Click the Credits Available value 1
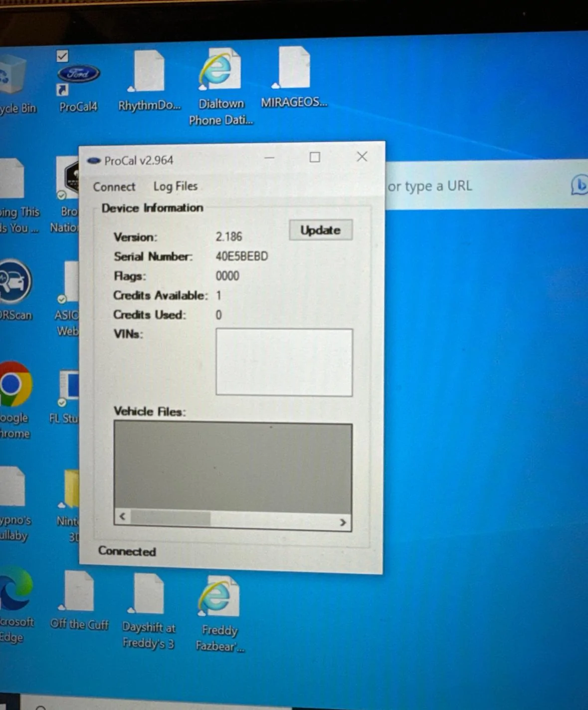The image size is (588, 710). tap(218, 295)
